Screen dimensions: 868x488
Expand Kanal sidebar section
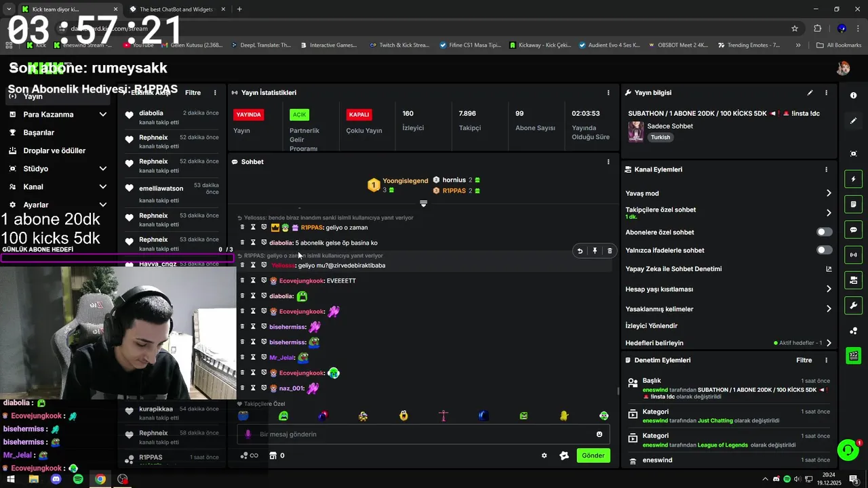(103, 187)
